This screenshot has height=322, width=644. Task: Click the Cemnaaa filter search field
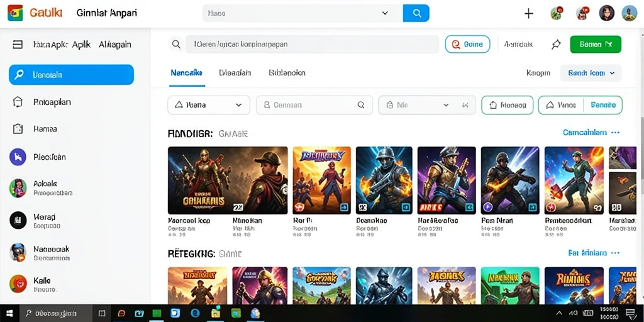tap(314, 105)
